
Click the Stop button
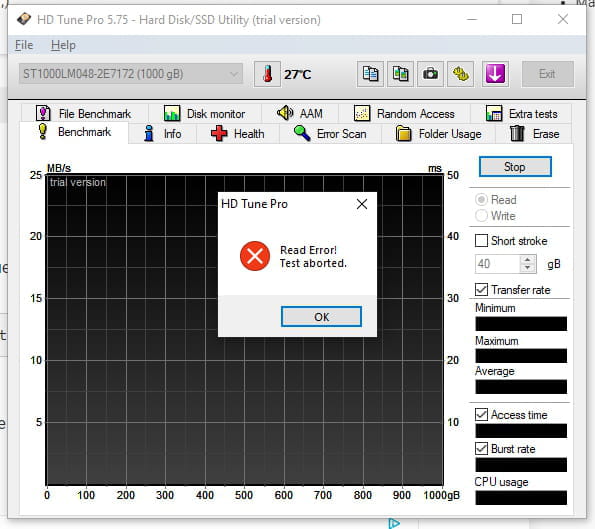tap(515, 167)
